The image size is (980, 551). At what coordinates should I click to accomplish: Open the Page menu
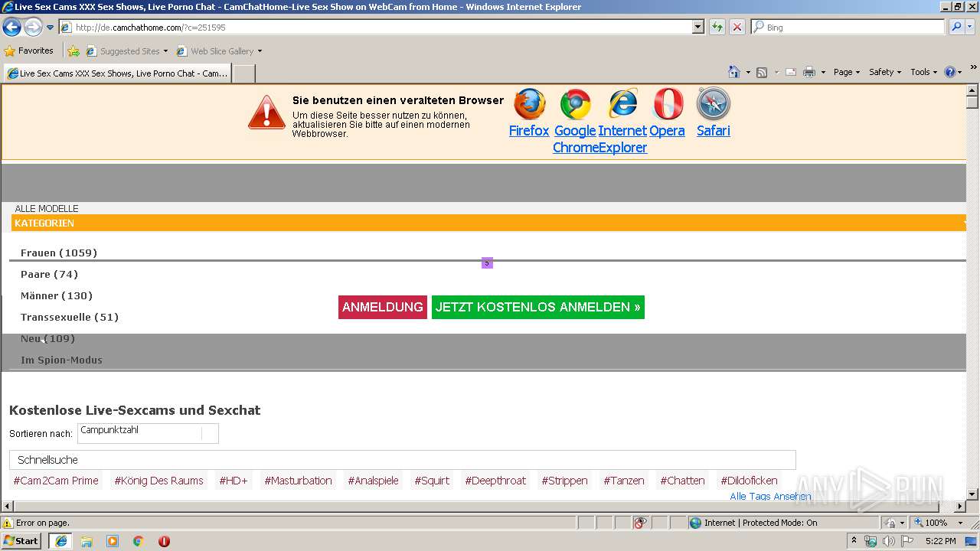tap(846, 72)
